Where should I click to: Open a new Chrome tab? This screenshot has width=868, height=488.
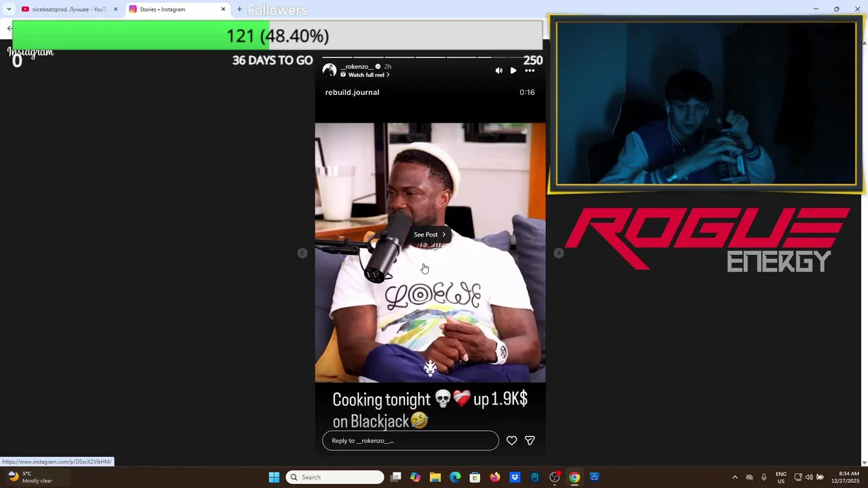239,9
